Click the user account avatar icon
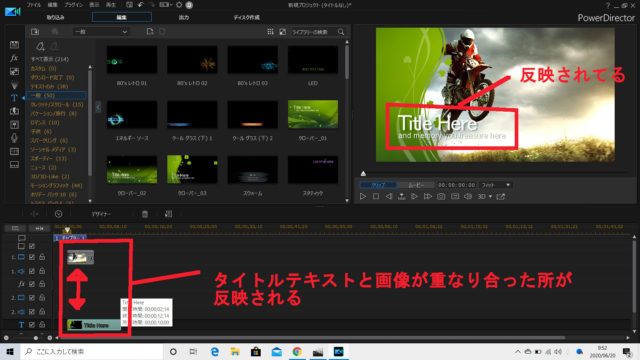Image resolution: width=640 pixels, height=360 pixels. tap(189, 5)
